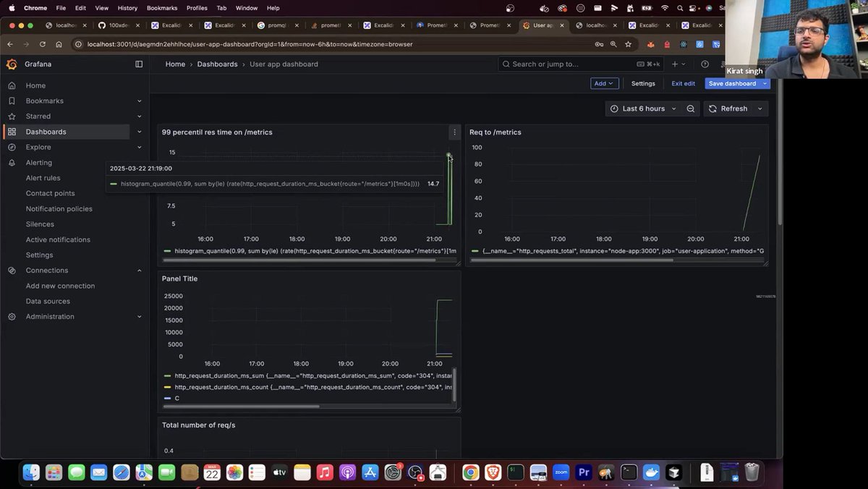Bookmark this page with star icon
The height and width of the screenshot is (489, 868).
tap(628, 44)
